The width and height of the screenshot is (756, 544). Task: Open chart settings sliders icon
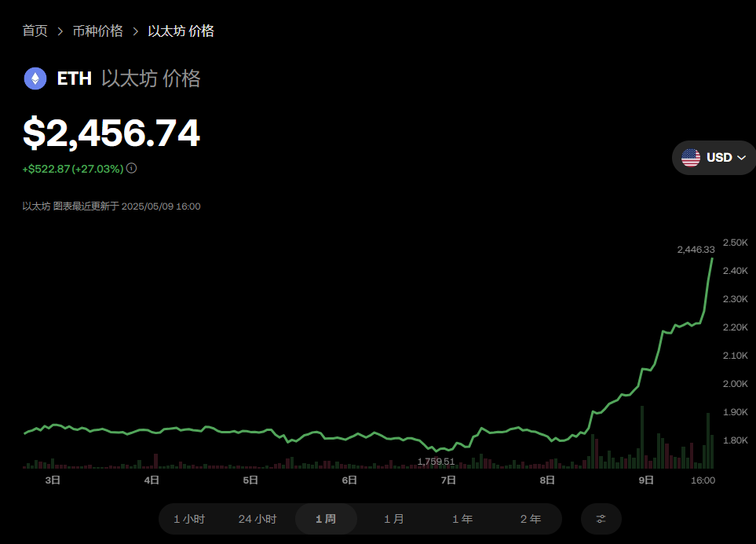point(601,519)
